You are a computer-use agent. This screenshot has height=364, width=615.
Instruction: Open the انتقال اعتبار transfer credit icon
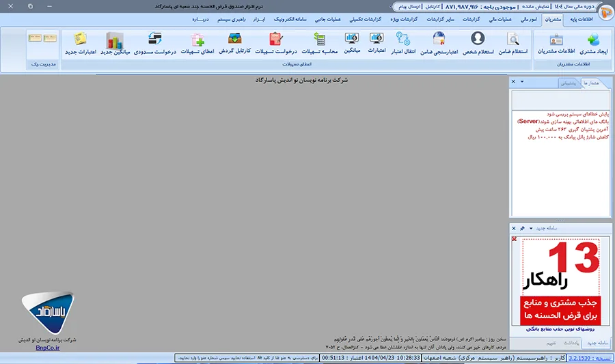click(x=402, y=38)
